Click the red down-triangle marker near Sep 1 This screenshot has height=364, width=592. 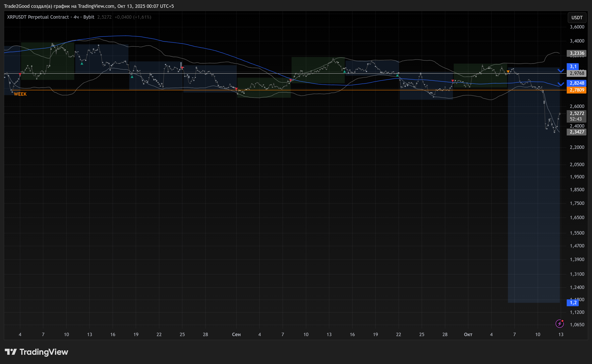236,89
